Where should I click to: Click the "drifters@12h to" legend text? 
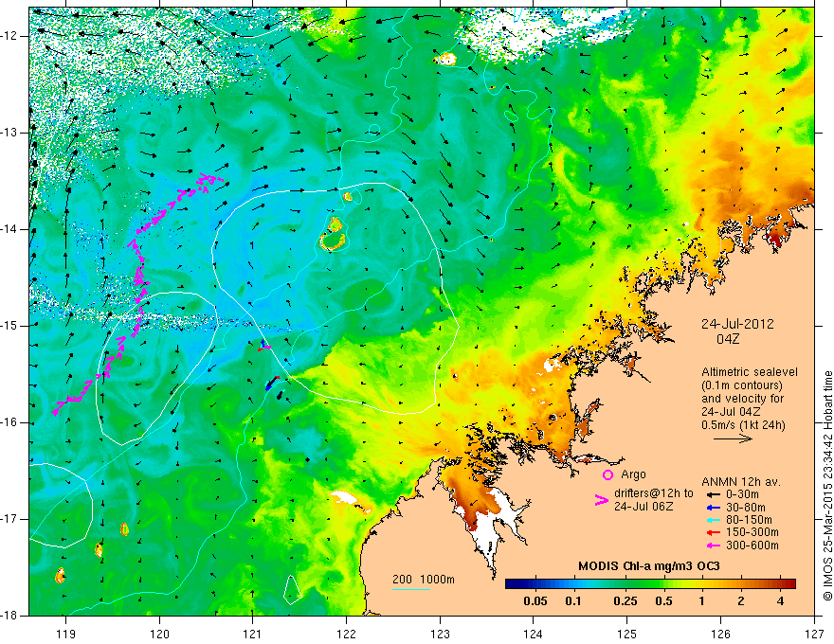coord(654,493)
